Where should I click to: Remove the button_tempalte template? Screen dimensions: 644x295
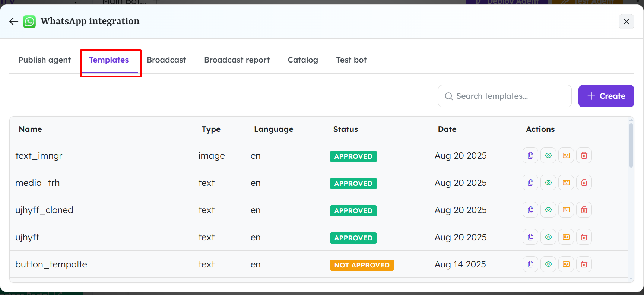coord(584,264)
